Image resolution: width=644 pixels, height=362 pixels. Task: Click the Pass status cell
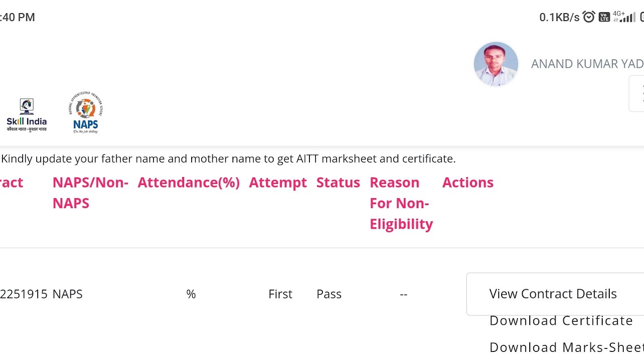[329, 294]
